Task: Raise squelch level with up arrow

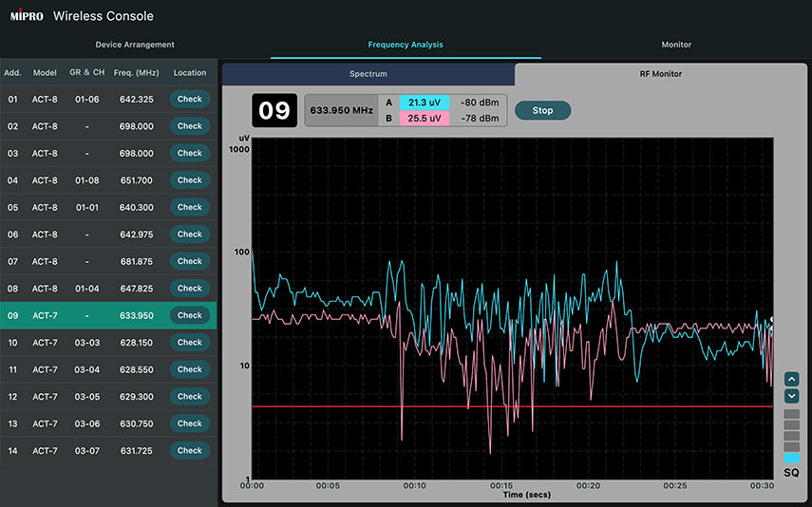Action: 791,379
